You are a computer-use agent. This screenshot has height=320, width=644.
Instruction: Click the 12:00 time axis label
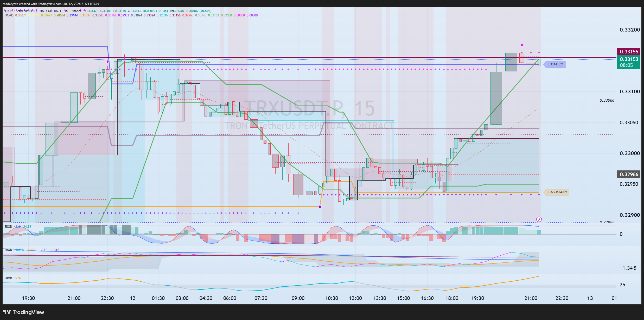[x=355, y=298]
